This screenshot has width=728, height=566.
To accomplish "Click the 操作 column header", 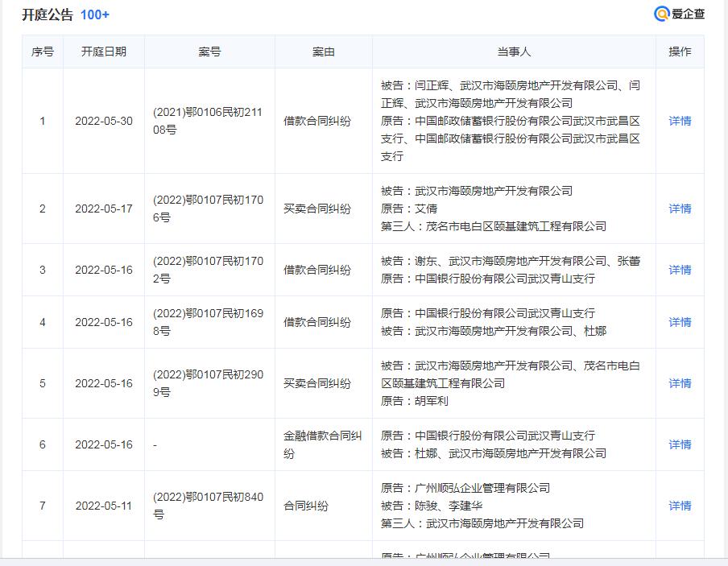I will tap(680, 52).
